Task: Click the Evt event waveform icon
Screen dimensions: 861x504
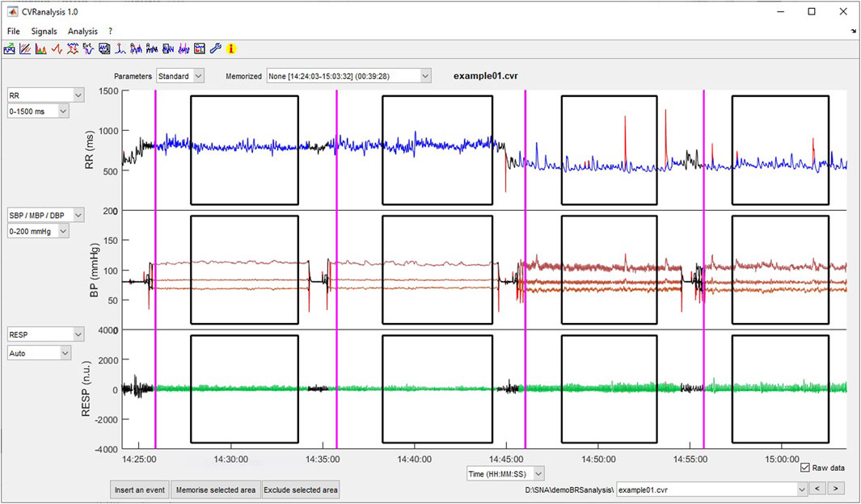Action: point(88,48)
